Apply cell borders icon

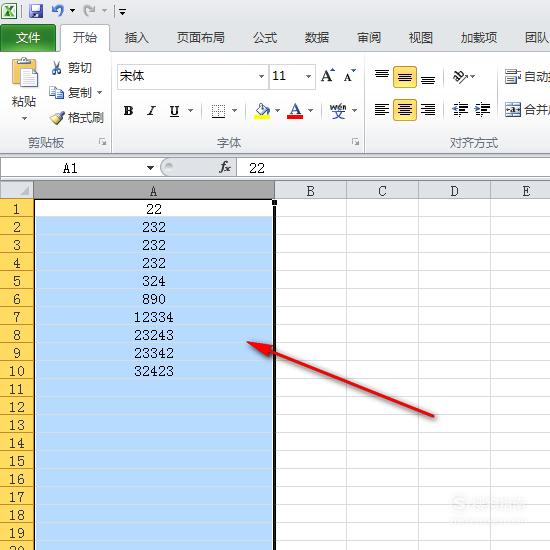218,111
